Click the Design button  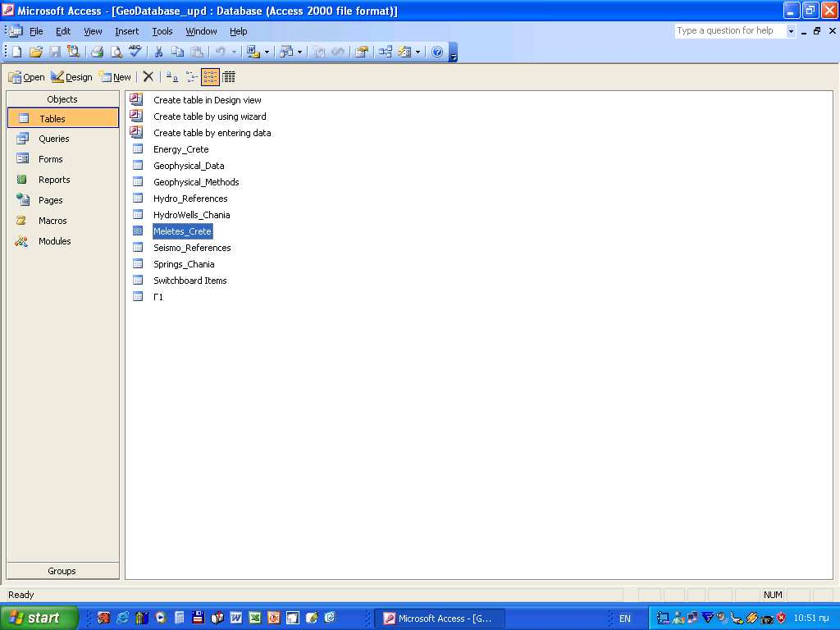pos(72,77)
